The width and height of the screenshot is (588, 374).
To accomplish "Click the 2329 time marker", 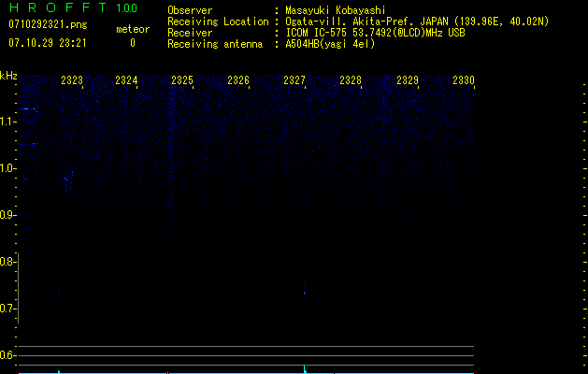I will 408,80.
